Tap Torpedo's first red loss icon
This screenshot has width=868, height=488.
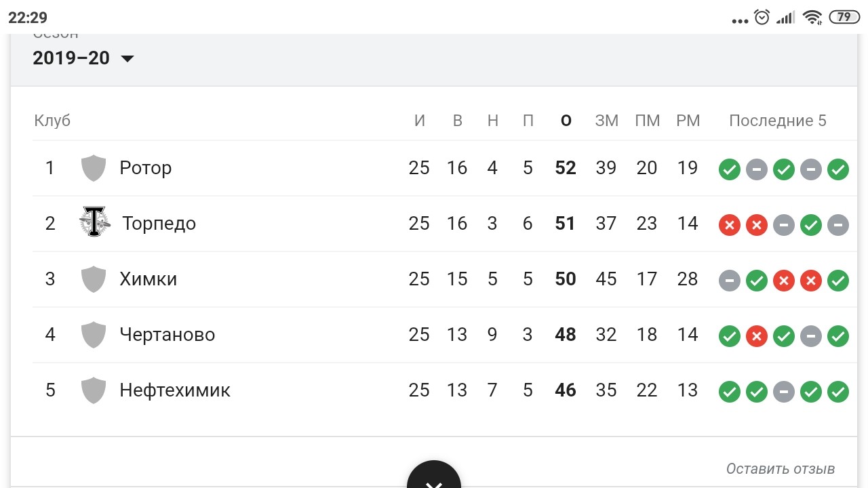coord(730,225)
